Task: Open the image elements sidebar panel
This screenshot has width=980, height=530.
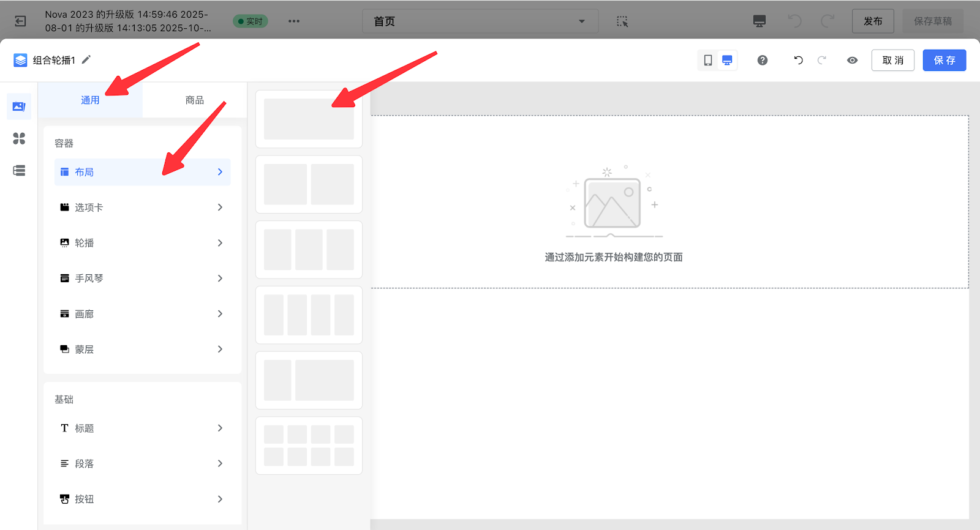Action: pyautogui.click(x=19, y=106)
